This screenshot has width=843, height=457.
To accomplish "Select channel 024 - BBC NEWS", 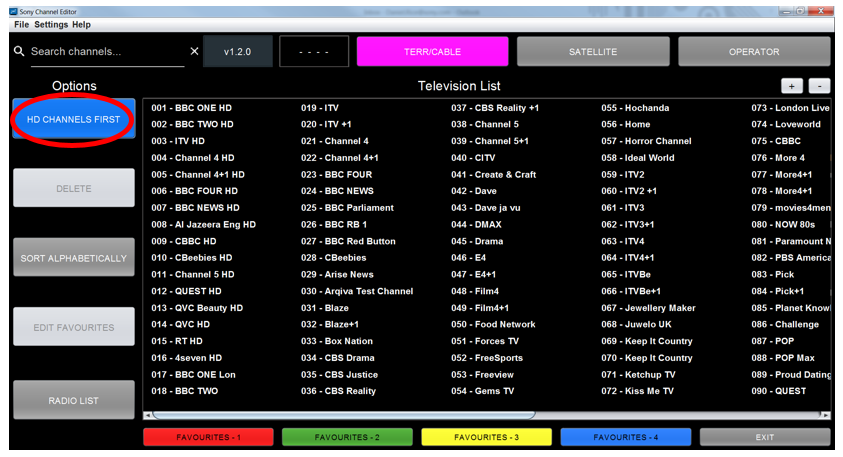I will click(337, 191).
